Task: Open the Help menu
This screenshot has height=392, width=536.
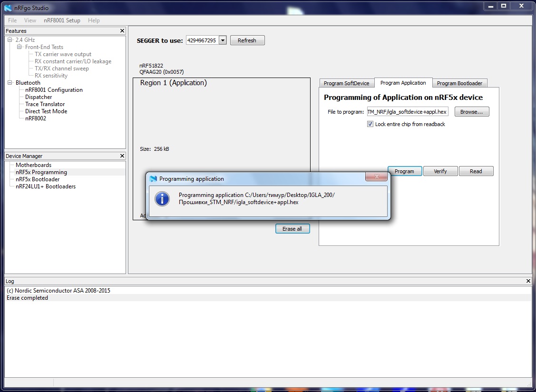Action: 94,20
